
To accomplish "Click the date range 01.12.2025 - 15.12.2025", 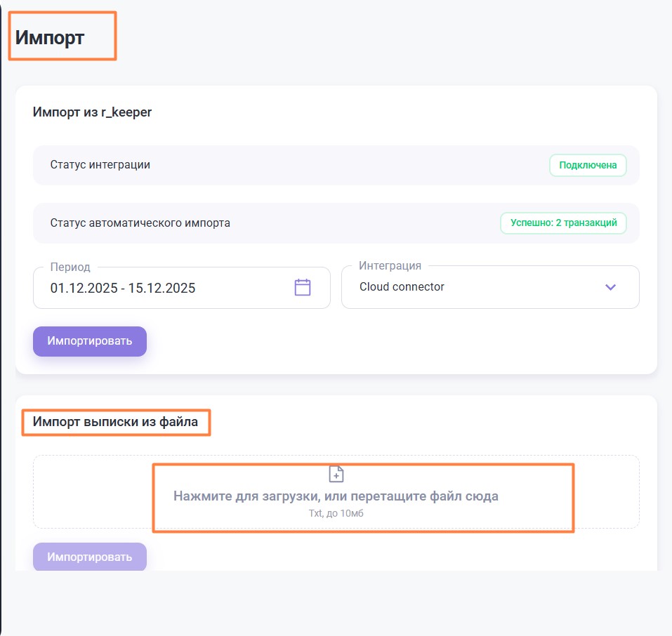I will [x=123, y=288].
